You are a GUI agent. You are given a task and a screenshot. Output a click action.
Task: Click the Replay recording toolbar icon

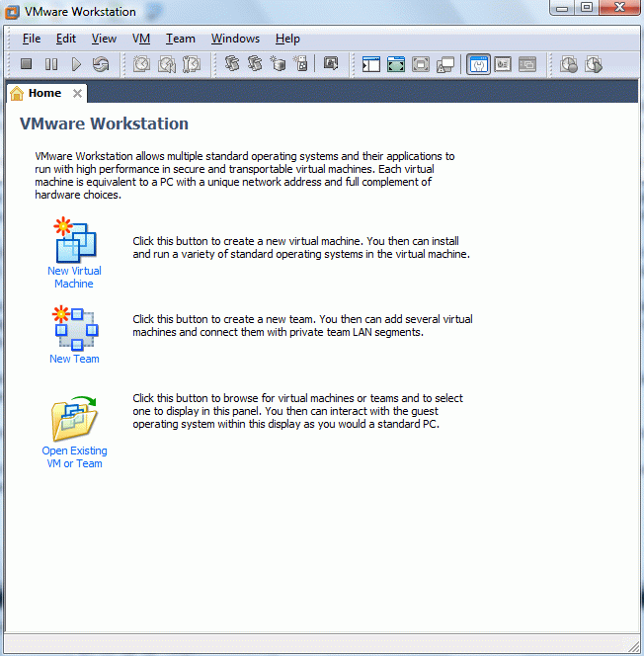[x=594, y=64]
